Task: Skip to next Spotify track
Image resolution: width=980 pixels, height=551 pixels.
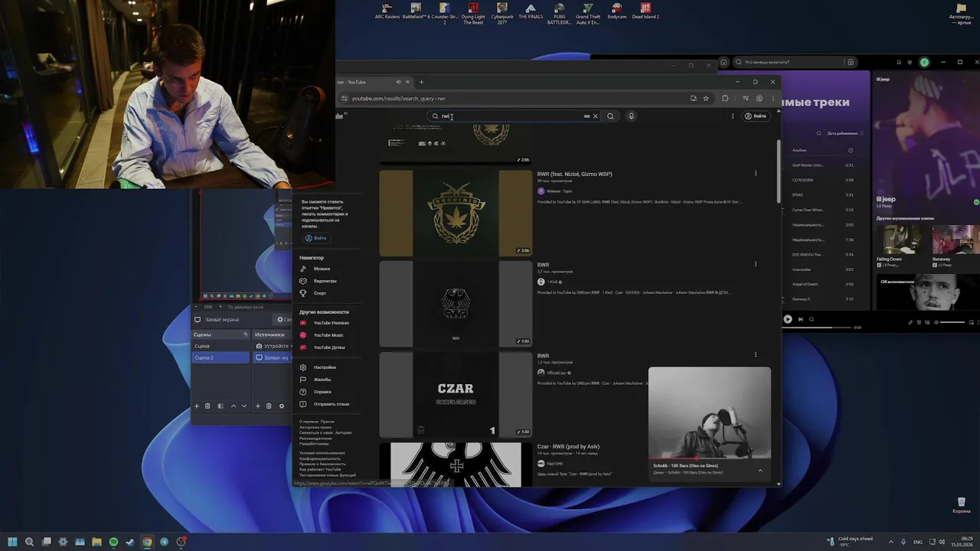Action: tap(801, 319)
